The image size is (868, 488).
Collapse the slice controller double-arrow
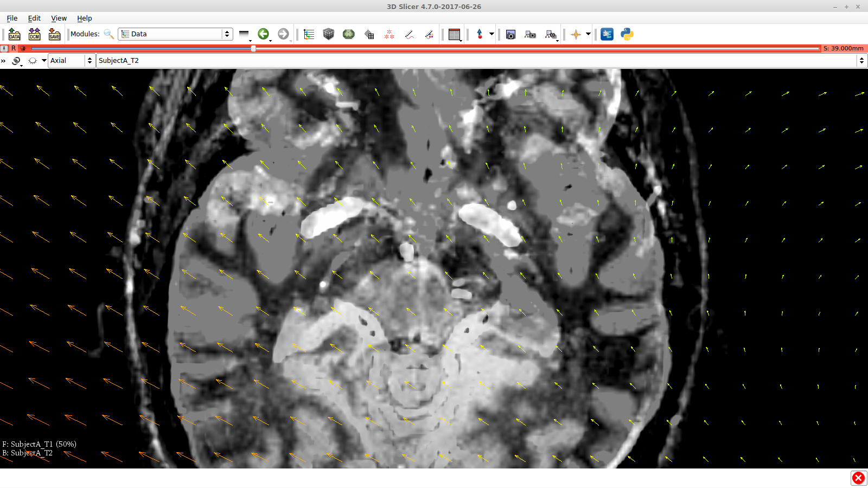coord(3,61)
